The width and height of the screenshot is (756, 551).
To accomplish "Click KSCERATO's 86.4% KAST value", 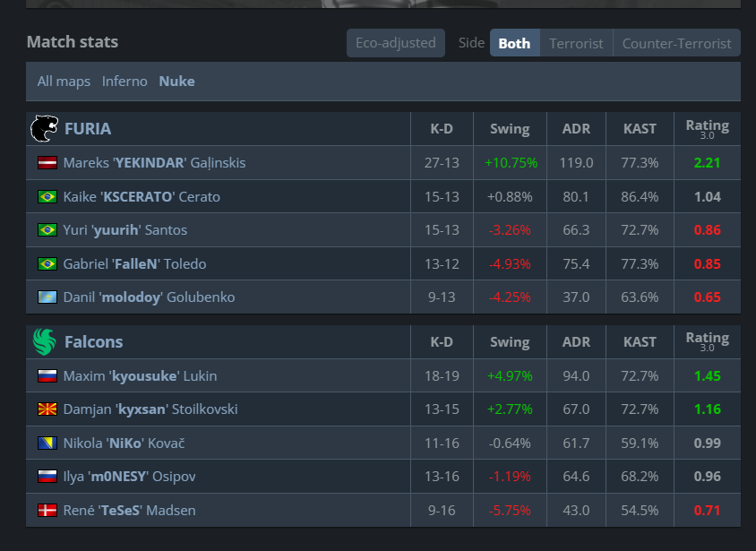I will click(640, 197).
